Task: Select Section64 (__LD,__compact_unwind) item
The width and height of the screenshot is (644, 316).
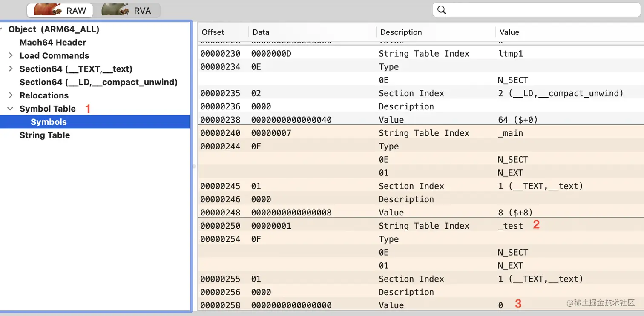Action: 98,82
